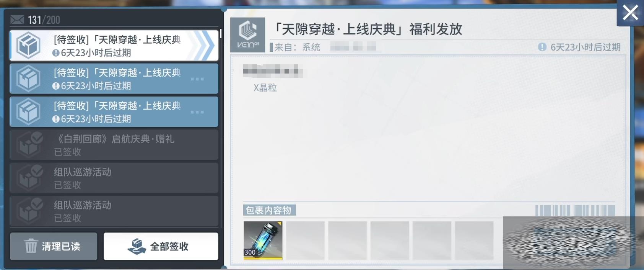Click the expiry warning icon in header

[542, 47]
